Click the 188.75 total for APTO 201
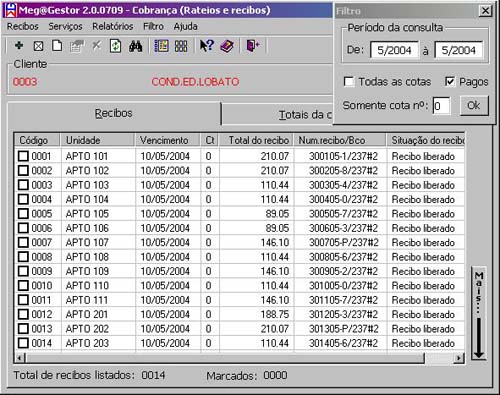Screen dimensions: 500x395 click(x=275, y=314)
